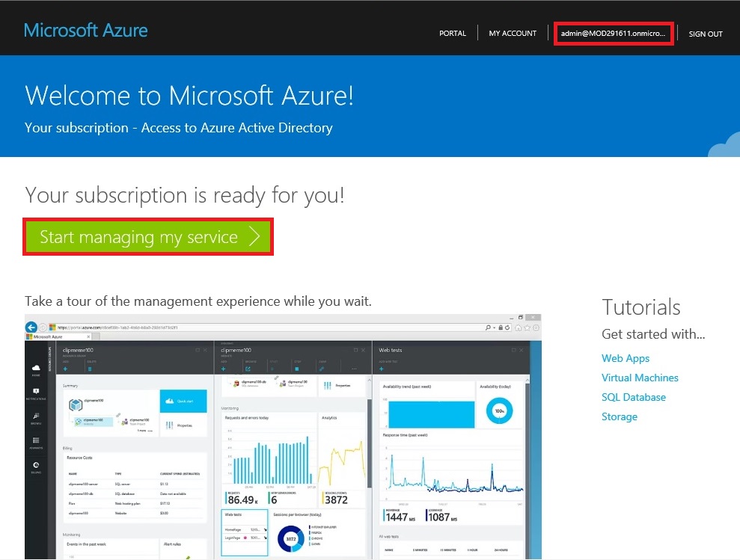
Task: Click the Add plus icon on Web tests blade
Action: pos(382,369)
